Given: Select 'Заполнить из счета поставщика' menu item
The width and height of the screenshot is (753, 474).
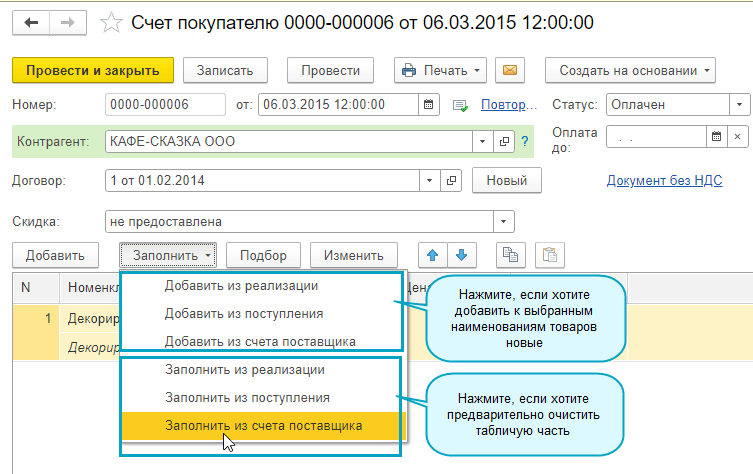Looking at the screenshot, I should tap(263, 425).
